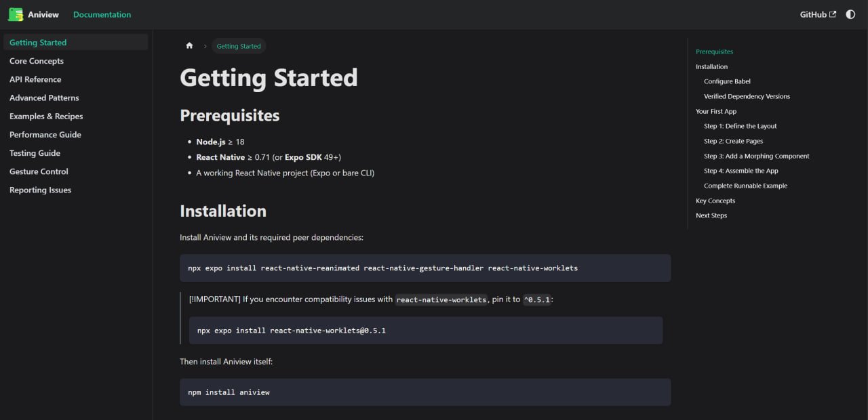The width and height of the screenshot is (868, 420).
Task: Open the Documentation nav tab
Action: (102, 14)
